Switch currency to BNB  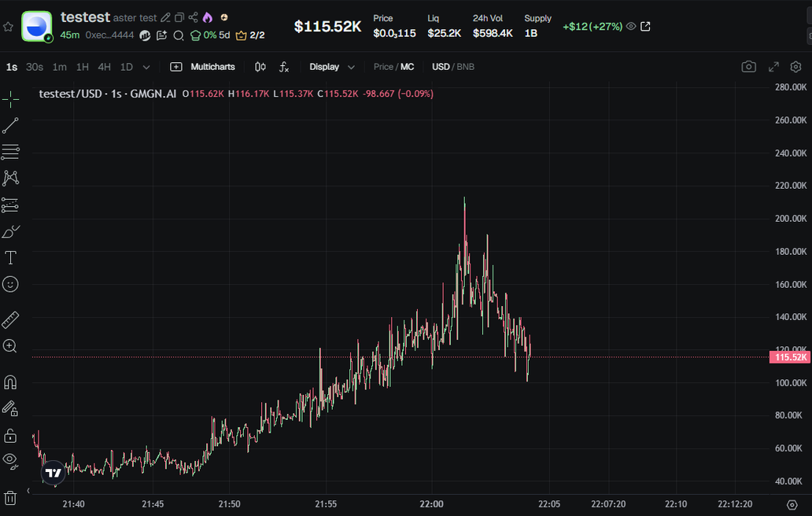pos(466,67)
